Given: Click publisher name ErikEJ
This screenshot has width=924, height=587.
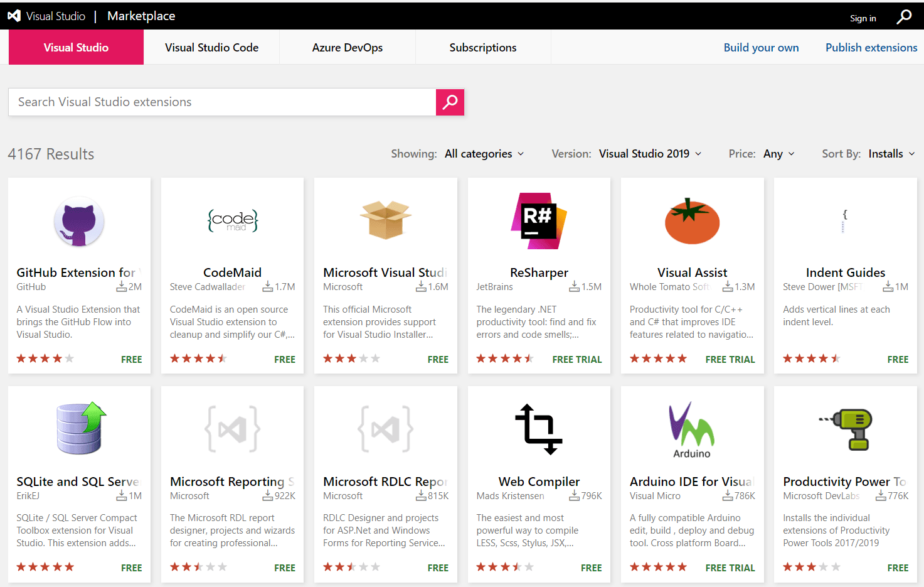Looking at the screenshot, I should [28, 496].
